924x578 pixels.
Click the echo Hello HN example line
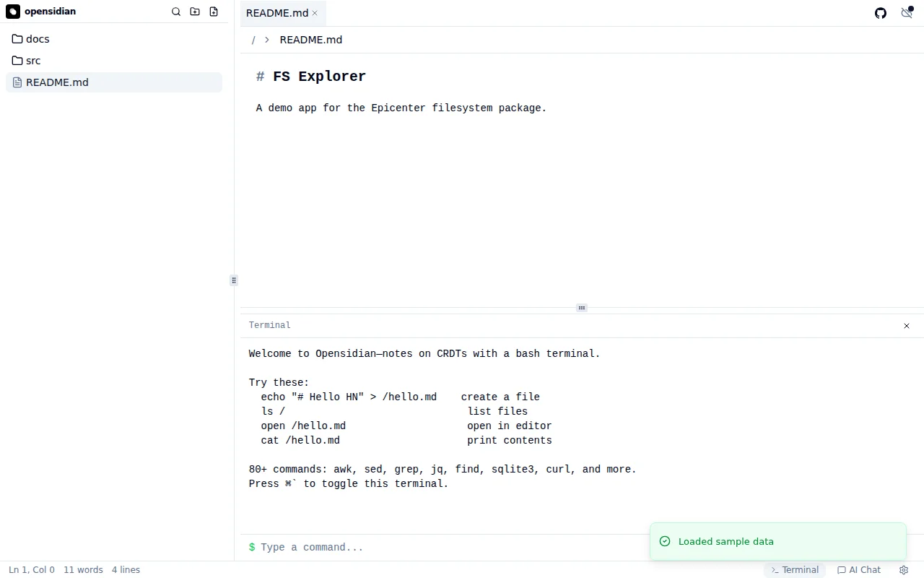400,397
